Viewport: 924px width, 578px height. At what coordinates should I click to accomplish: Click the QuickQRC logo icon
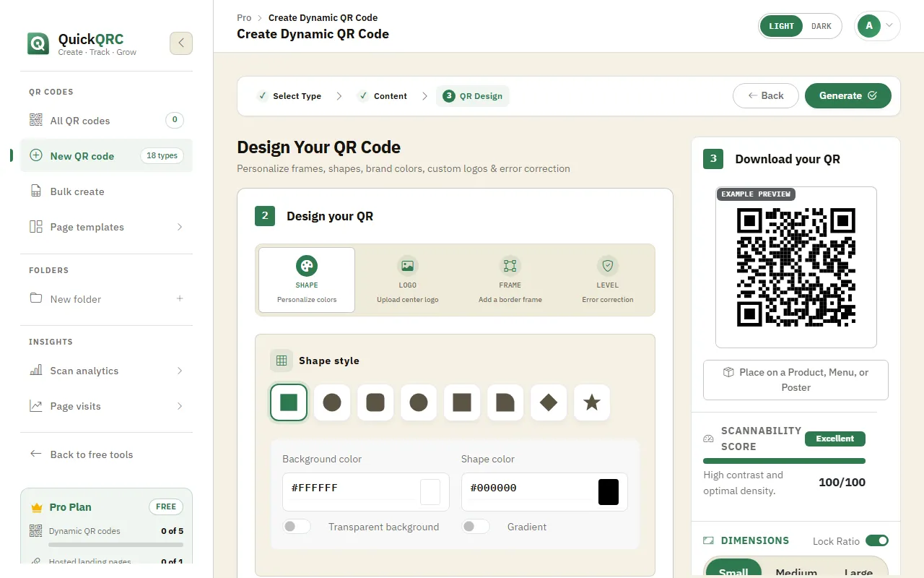(38, 43)
